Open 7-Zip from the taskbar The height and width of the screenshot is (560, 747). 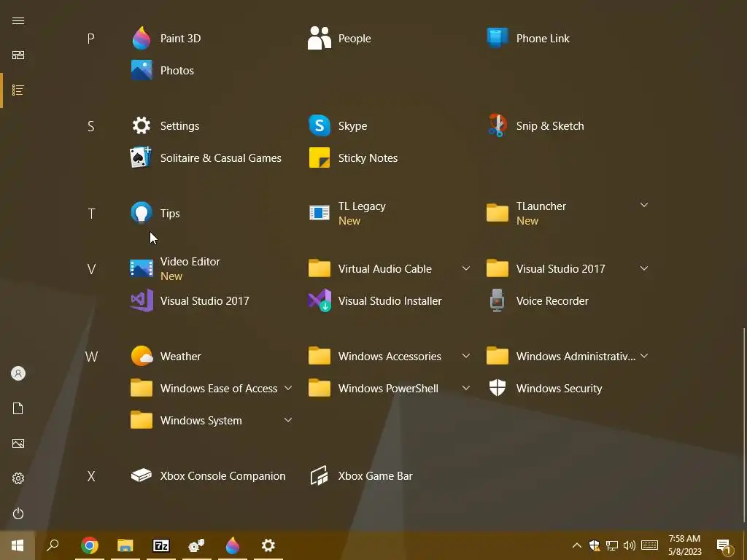click(x=161, y=545)
